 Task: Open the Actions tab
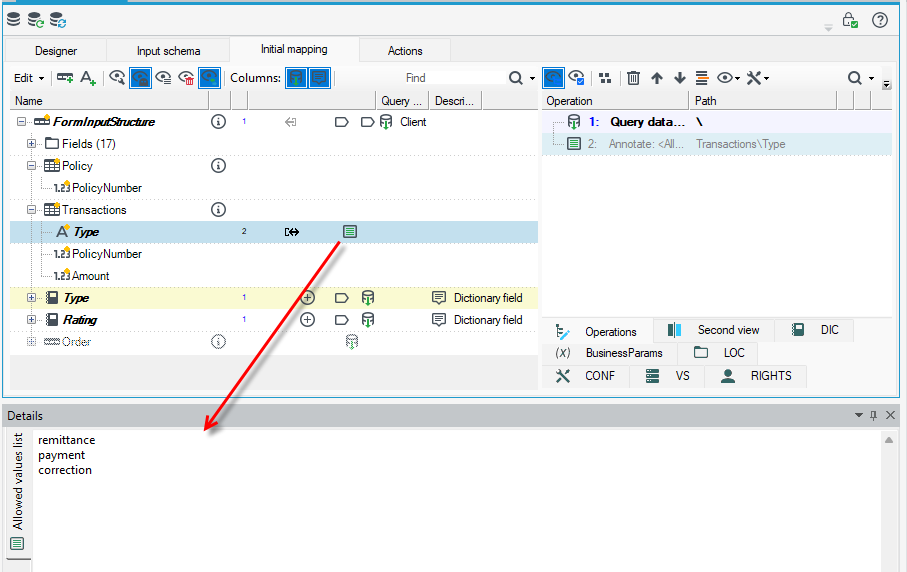(x=405, y=51)
